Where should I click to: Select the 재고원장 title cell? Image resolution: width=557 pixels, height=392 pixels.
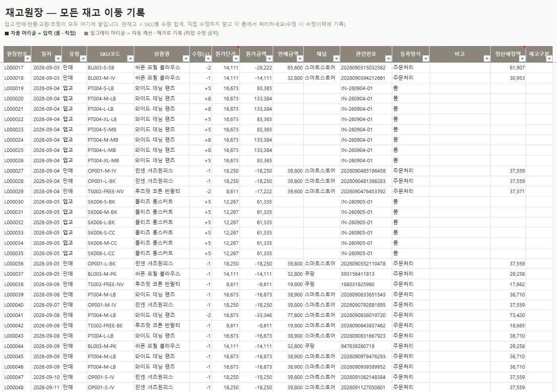point(75,12)
